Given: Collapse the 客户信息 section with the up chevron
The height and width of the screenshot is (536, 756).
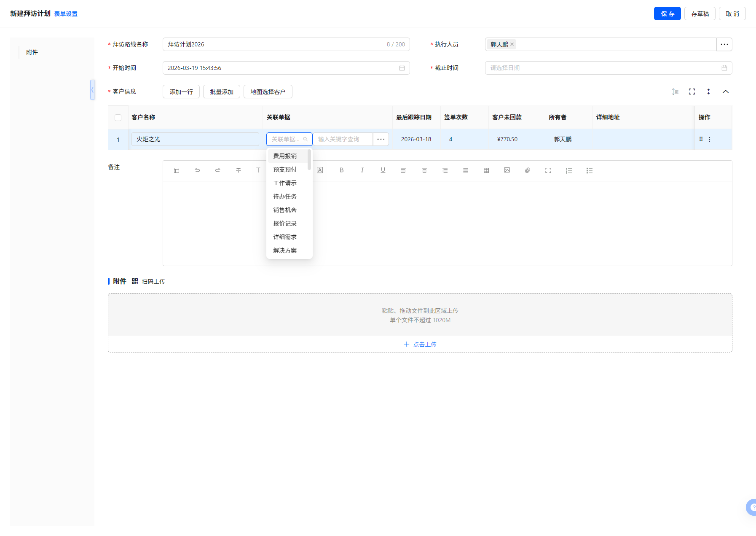Looking at the screenshot, I should click(x=726, y=92).
